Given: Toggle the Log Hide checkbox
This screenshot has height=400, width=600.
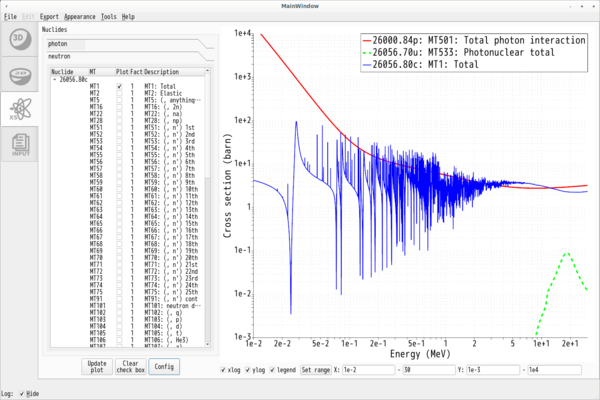Looking at the screenshot, I should click(21, 394).
